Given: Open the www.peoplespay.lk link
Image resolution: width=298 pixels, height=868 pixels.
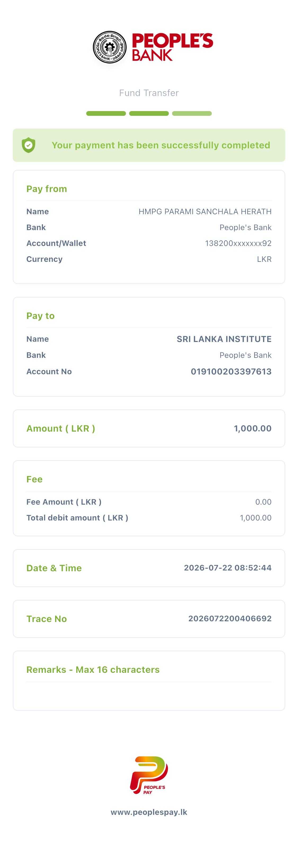Looking at the screenshot, I should pyautogui.click(x=149, y=812).
